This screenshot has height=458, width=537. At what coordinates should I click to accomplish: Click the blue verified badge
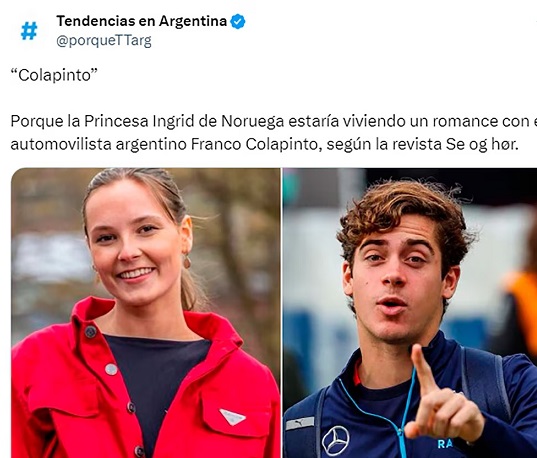[x=238, y=22]
